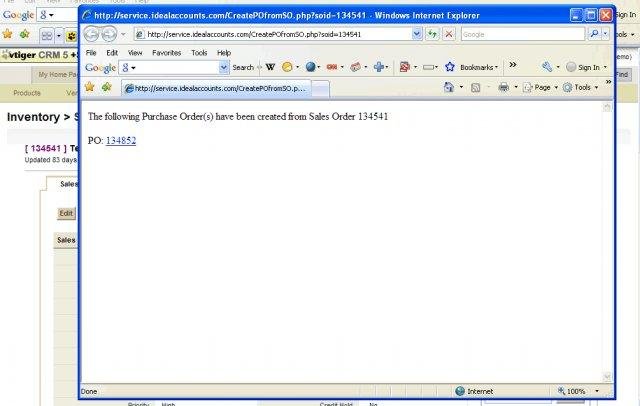
Task: Click the blue plus toolbar icon
Action: [379, 67]
